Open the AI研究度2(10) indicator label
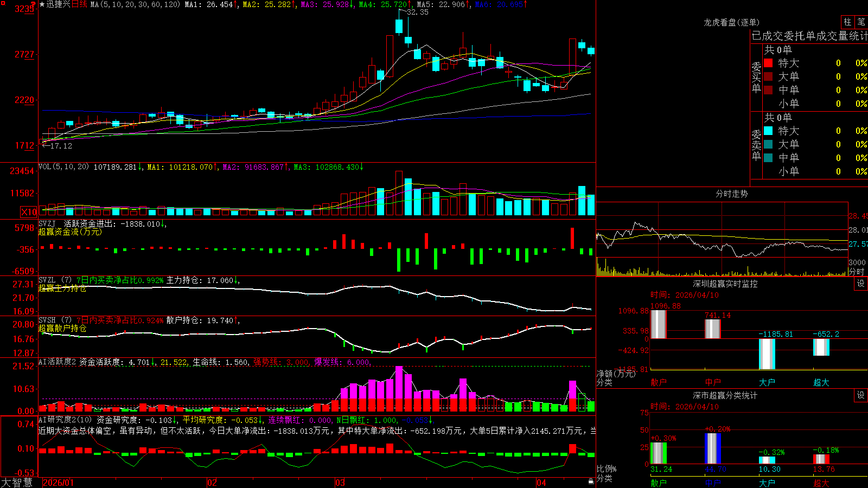Viewport: 868px width, 488px height. (66, 420)
